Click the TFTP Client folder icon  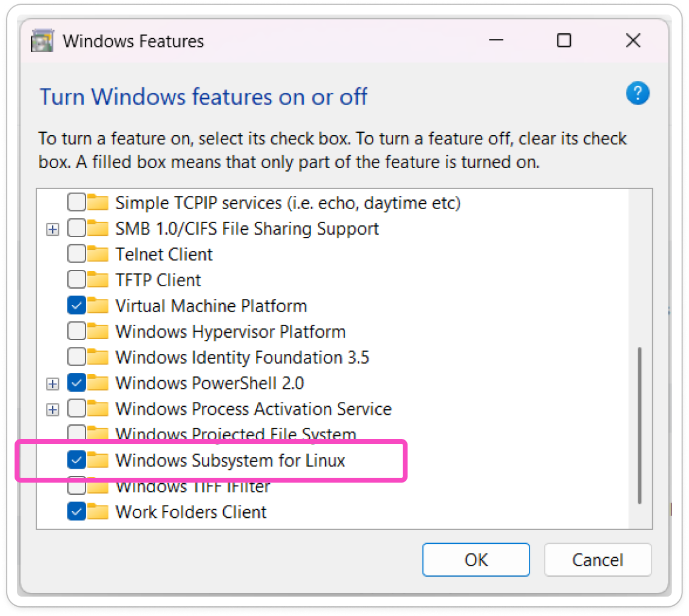click(x=97, y=280)
